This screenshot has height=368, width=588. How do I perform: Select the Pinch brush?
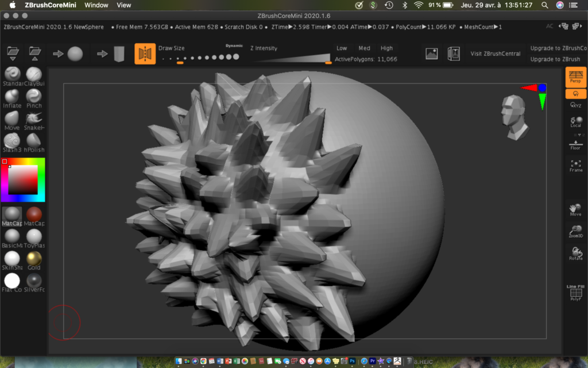tap(34, 97)
